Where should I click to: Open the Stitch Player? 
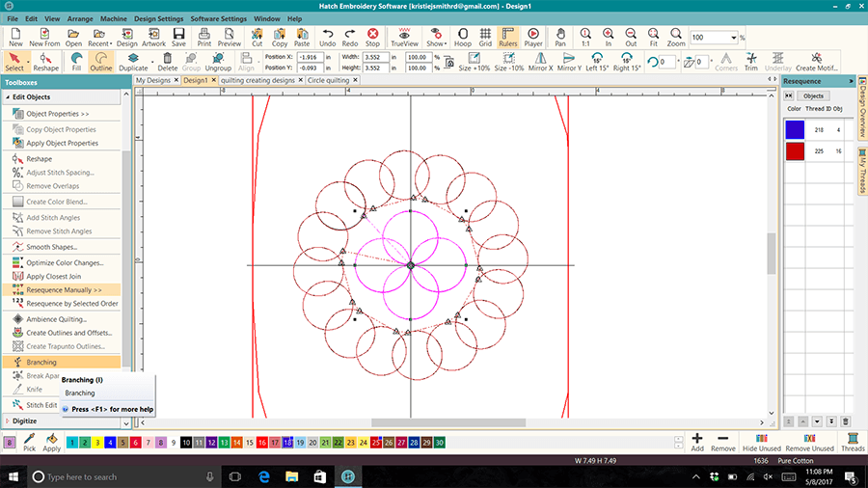[532, 37]
